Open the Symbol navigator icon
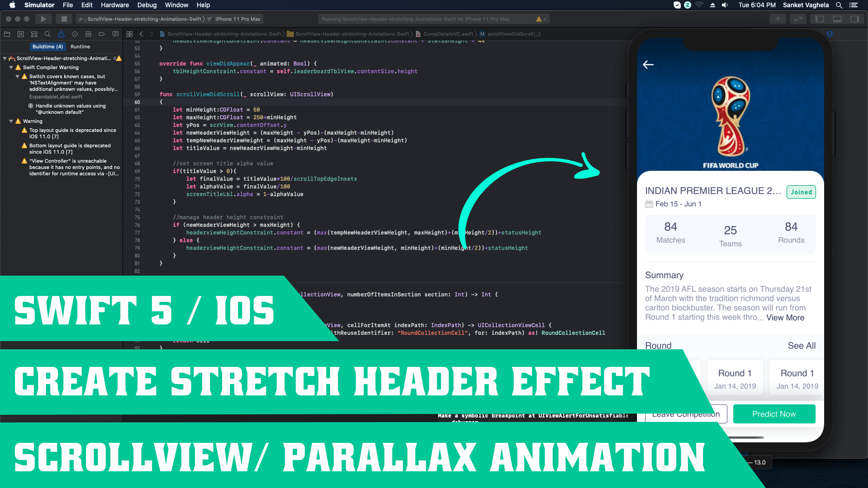Viewport: 868px width, 488px height. [34, 34]
